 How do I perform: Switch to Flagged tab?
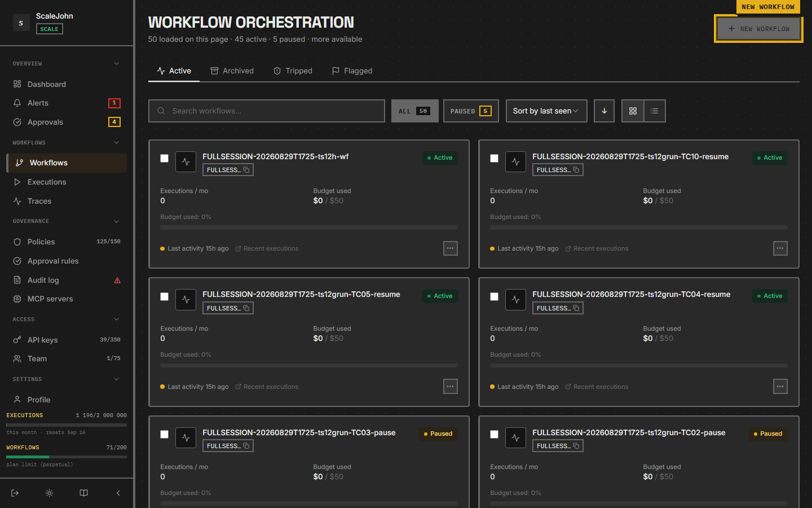(x=352, y=71)
